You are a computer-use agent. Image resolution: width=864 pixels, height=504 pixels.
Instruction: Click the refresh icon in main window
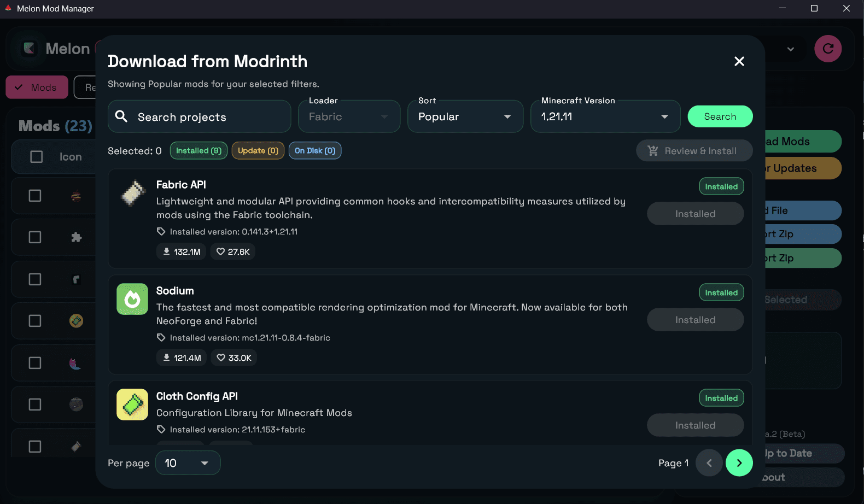(x=828, y=49)
